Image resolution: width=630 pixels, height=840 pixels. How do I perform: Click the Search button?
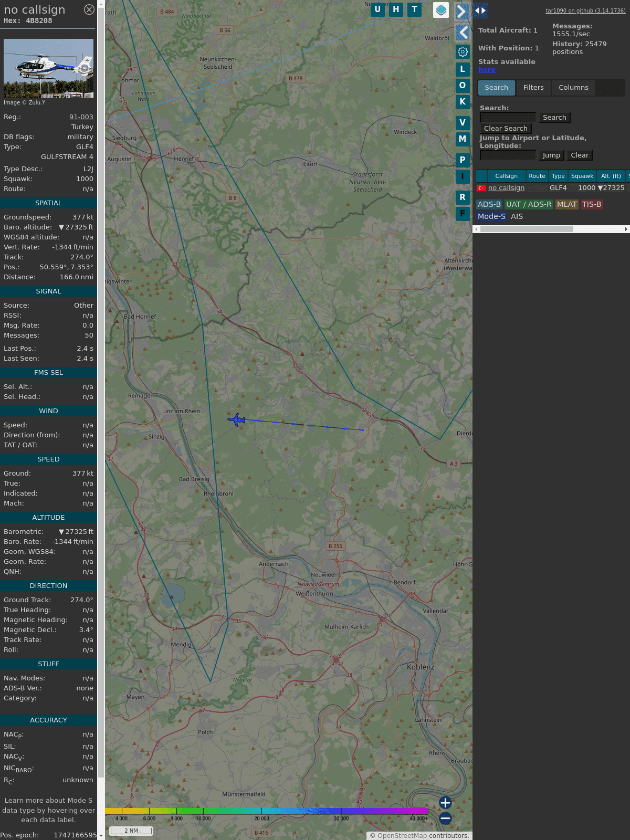click(554, 118)
